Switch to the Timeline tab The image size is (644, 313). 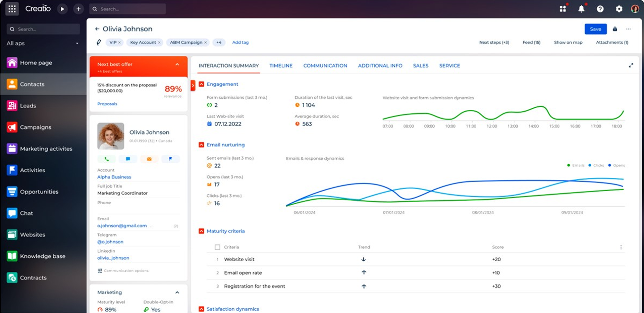(281, 66)
